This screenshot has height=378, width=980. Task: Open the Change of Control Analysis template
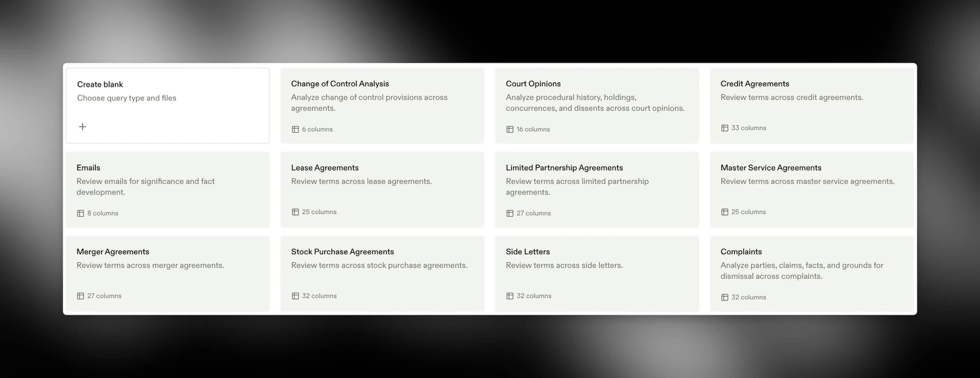(382, 106)
